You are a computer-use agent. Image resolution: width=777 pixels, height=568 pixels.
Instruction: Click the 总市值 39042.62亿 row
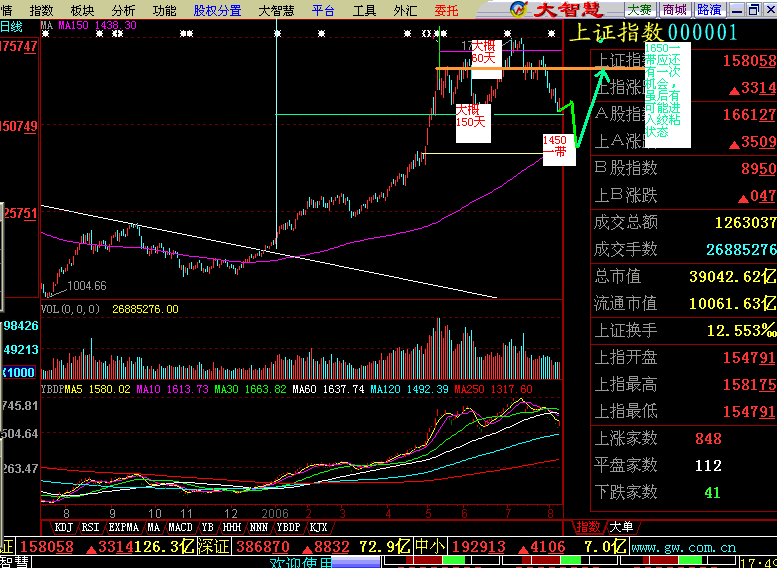[684, 276]
